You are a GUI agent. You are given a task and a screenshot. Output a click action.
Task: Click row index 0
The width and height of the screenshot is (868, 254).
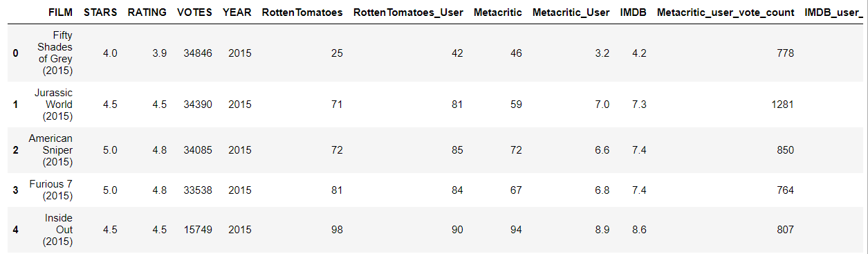16,53
